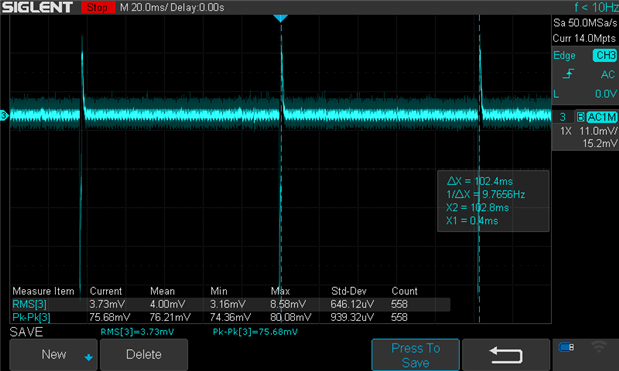Click the 1/ΔX = 9.7656Hz readout
The height and width of the screenshot is (371, 619).
486,194
